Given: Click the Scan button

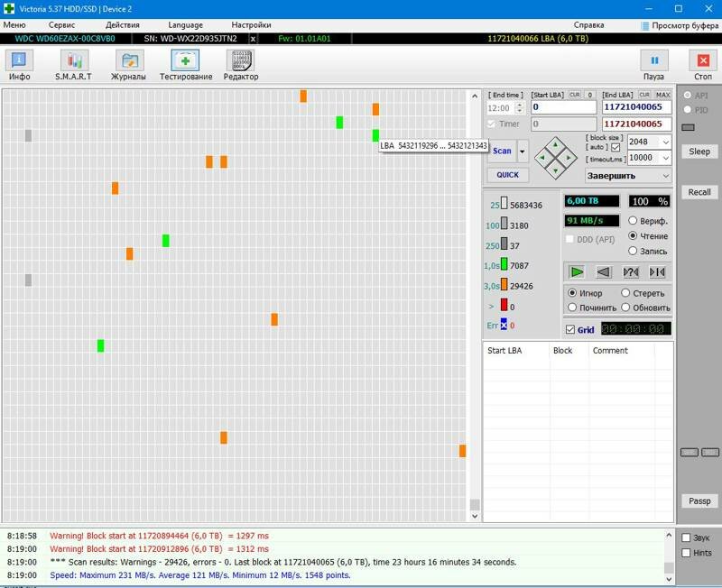Looking at the screenshot, I should point(502,151).
